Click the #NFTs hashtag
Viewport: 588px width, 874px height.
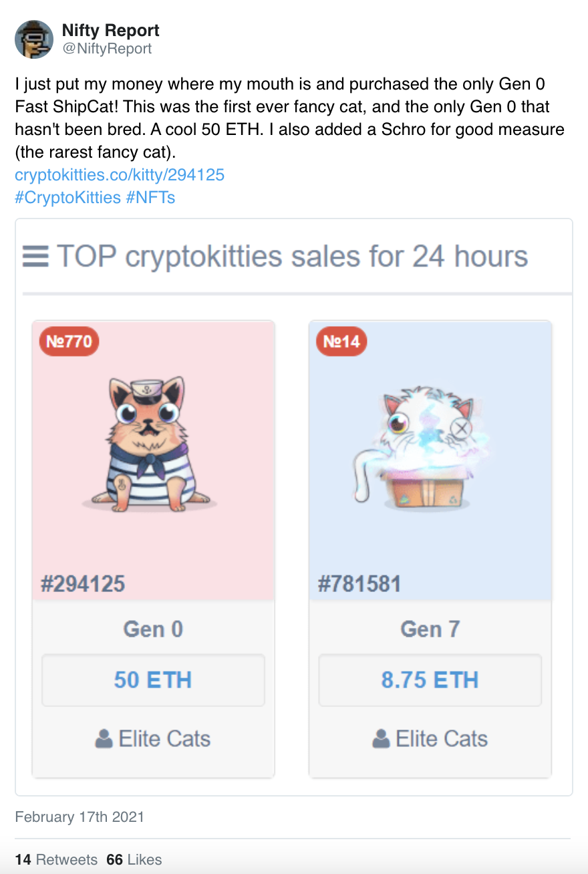tap(150, 198)
